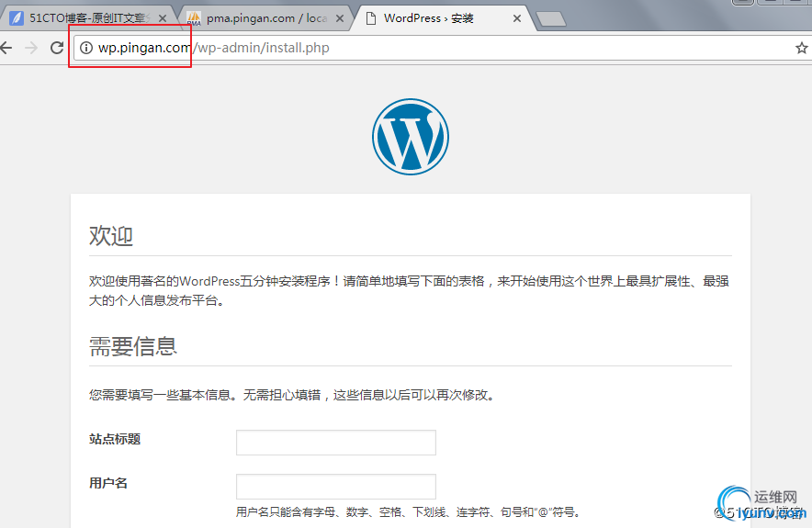The width and height of the screenshot is (812, 528).
Task: Click the paragraph starting 您需要填写一些基本信息
Action: pyautogui.click(x=293, y=395)
